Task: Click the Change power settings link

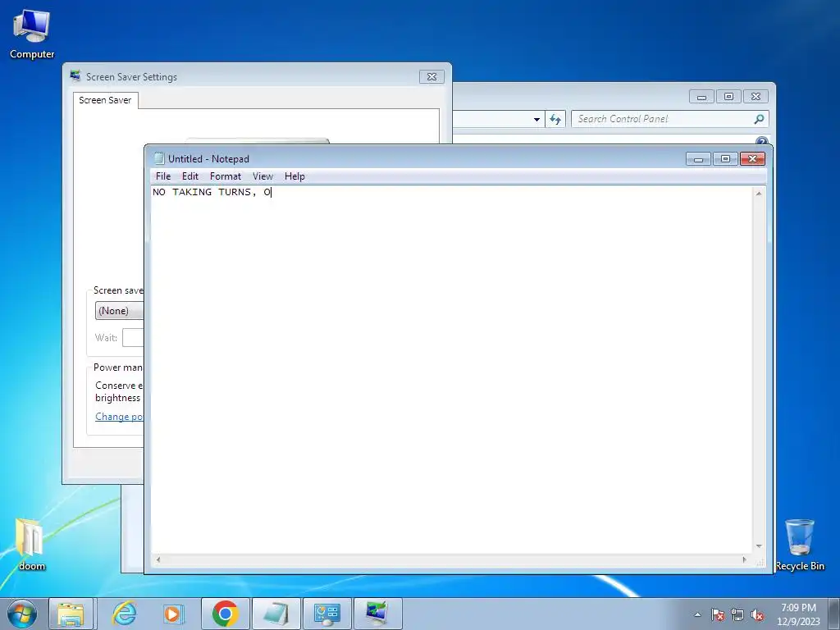Action: pyautogui.click(x=119, y=416)
